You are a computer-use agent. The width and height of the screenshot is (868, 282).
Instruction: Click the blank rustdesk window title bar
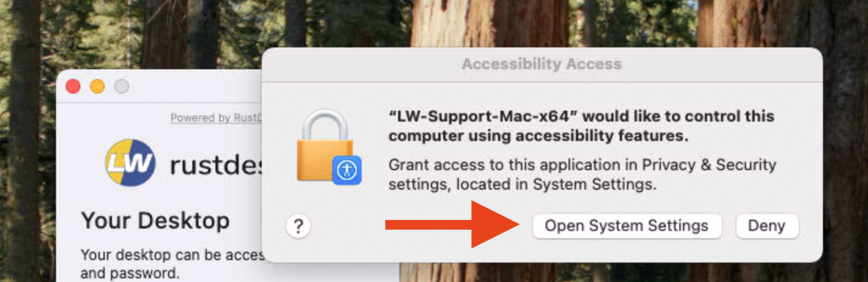click(195, 86)
